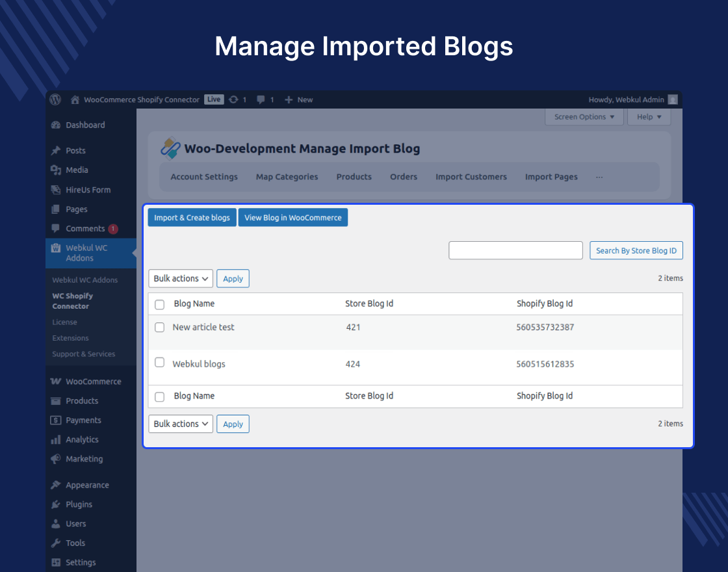This screenshot has height=572, width=728.
Task: Click the plus New icon
Action: pos(289,99)
